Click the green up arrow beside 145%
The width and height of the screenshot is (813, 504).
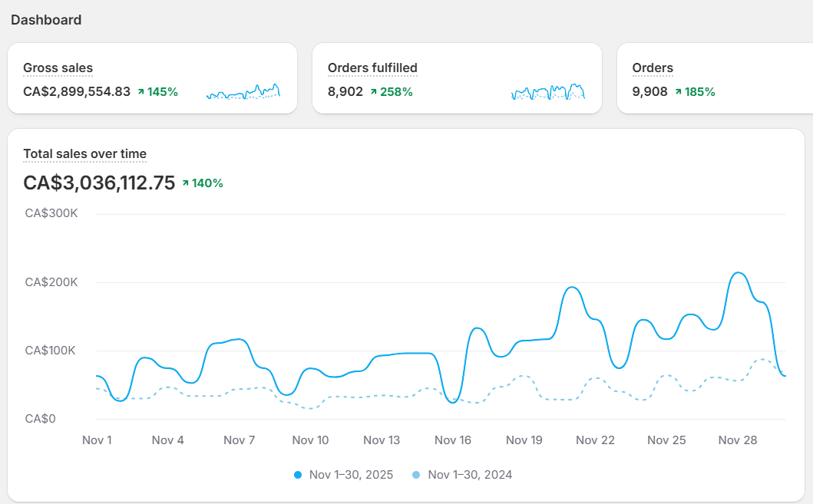click(140, 92)
